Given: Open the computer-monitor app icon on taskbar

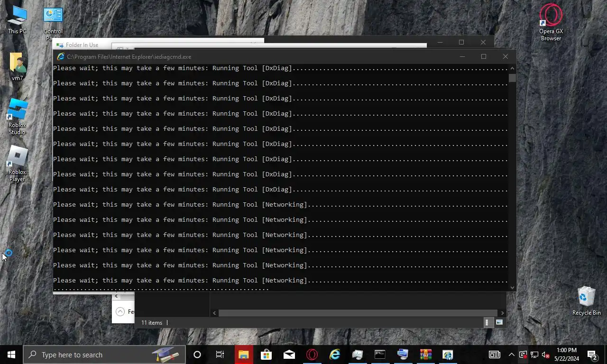Looking at the screenshot, I should [403, 355].
